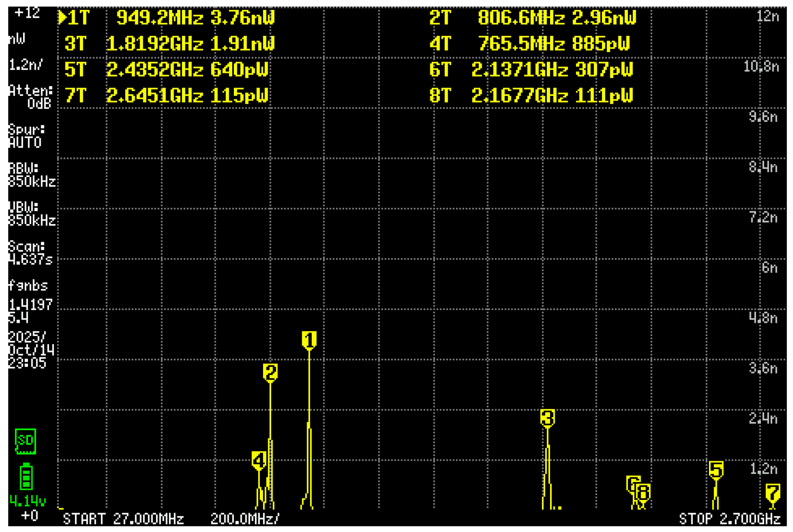Viewport: 793px width, 532px height.
Task: Click marker 7 flag at right edge
Action: coord(772,492)
